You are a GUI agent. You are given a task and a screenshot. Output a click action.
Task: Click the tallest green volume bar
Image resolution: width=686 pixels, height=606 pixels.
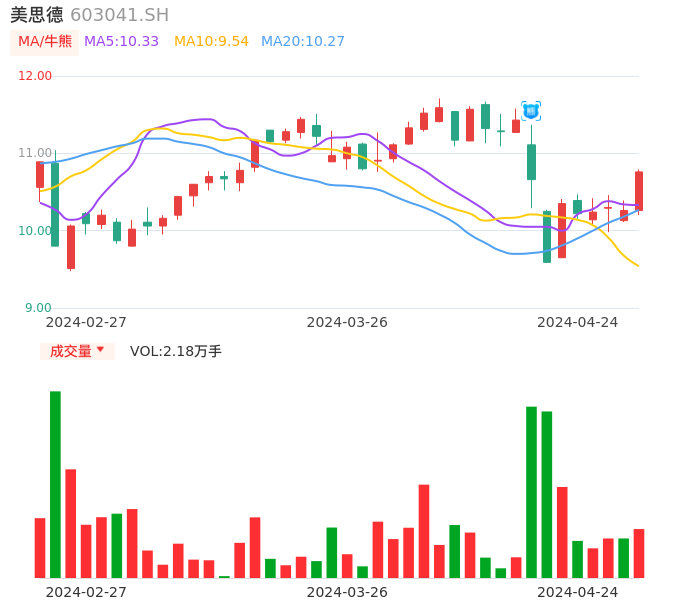(x=55, y=484)
